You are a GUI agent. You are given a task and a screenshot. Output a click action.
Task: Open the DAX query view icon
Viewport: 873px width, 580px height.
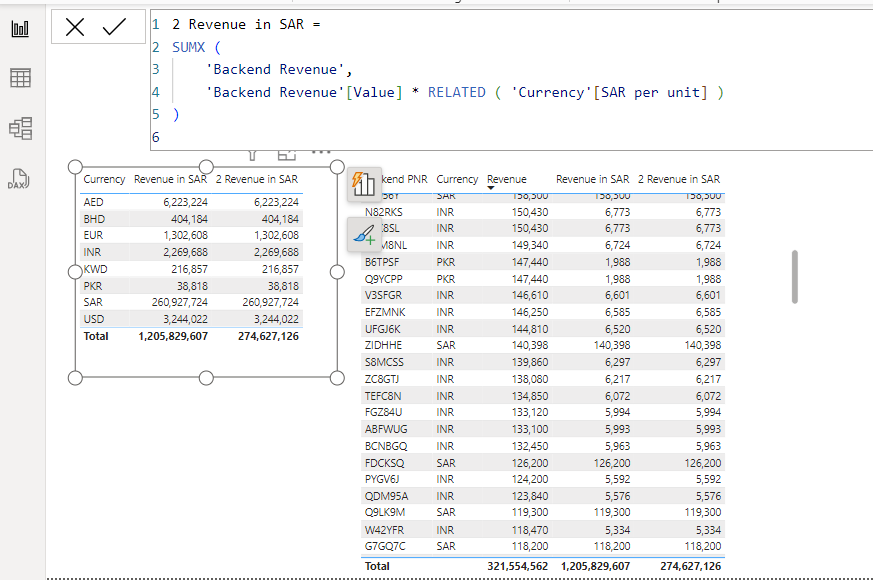click(x=19, y=179)
